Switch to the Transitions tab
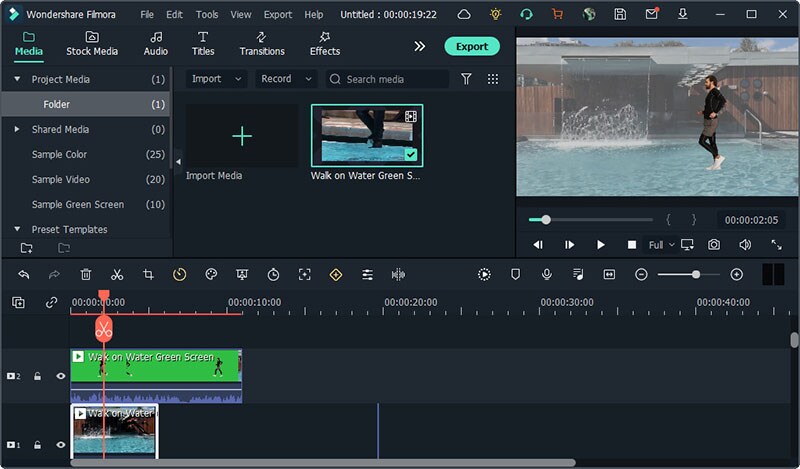This screenshot has width=800, height=469. tap(261, 44)
